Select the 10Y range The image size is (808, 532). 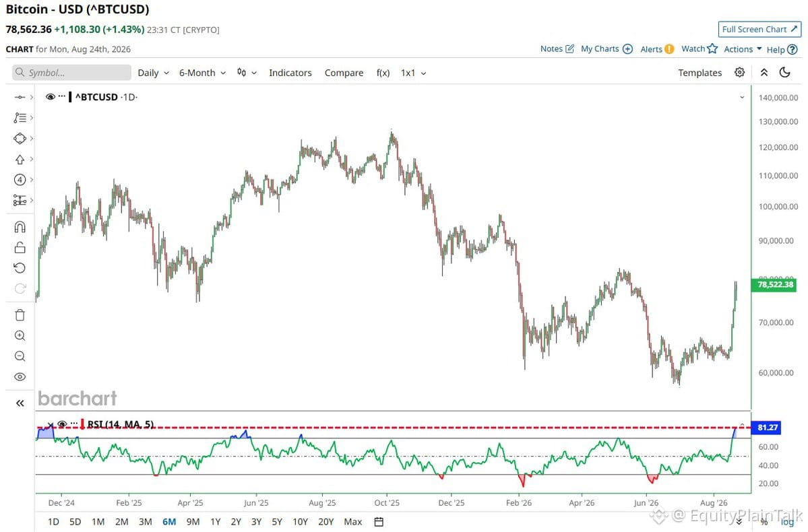pos(300,522)
